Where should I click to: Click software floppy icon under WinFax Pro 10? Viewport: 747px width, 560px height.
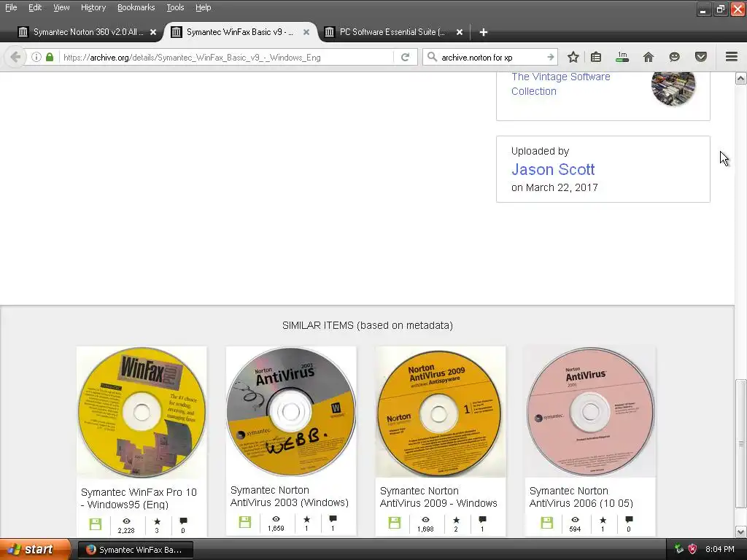(x=96, y=524)
